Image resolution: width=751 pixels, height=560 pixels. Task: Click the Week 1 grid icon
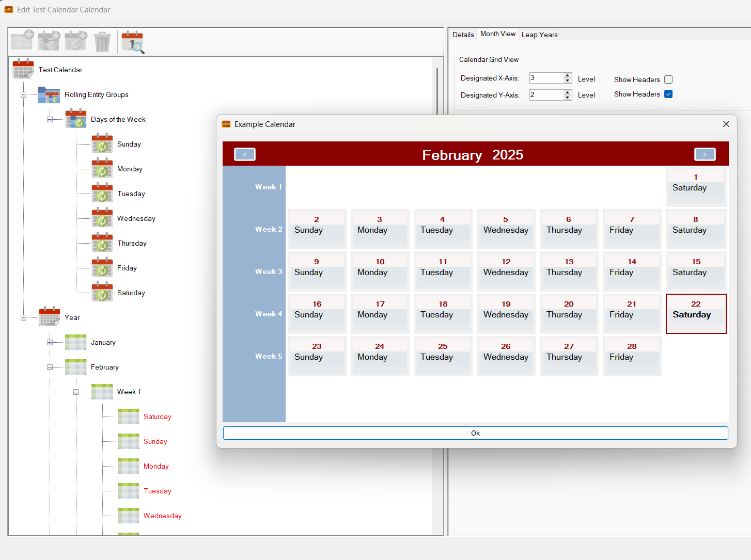(x=102, y=392)
